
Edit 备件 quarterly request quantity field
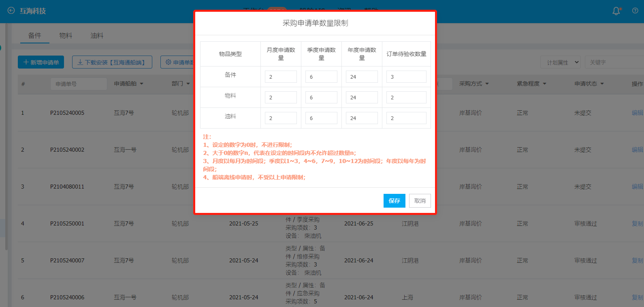tap(321, 77)
